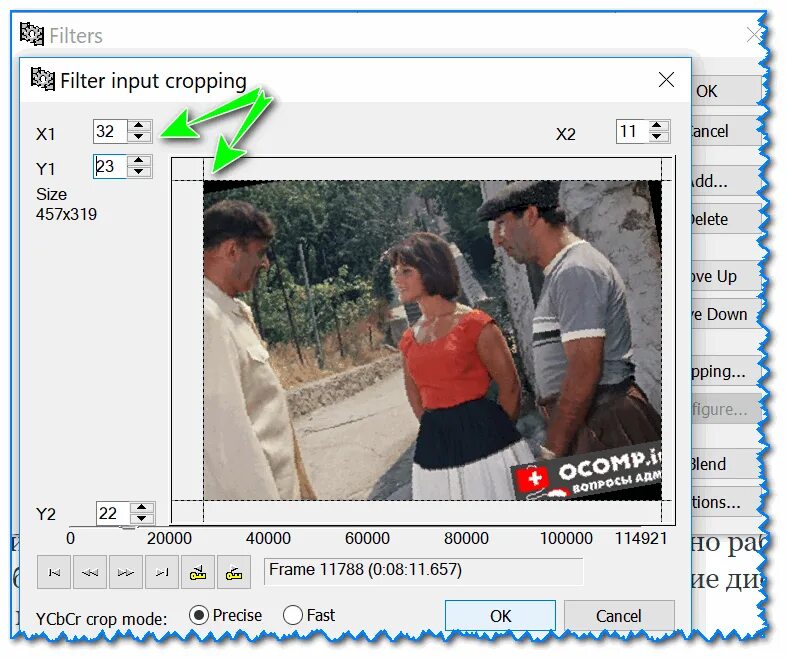Decrease X2 value with down arrow

[x=657, y=137]
